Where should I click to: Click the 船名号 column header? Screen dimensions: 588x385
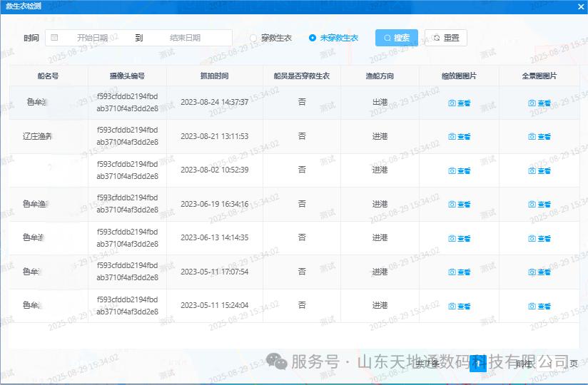point(48,76)
